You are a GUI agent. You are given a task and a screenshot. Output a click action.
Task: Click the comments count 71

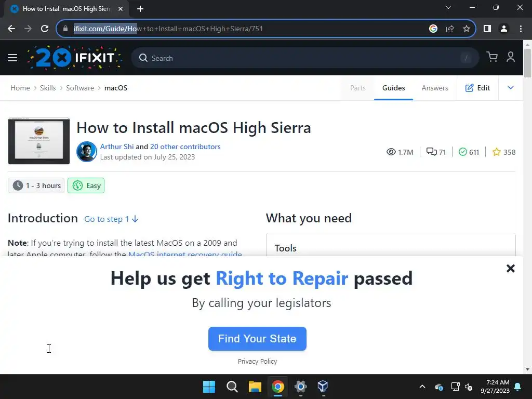(436, 152)
